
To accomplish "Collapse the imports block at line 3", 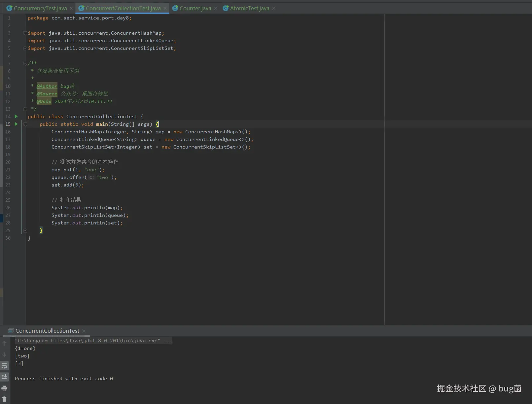I will point(25,33).
